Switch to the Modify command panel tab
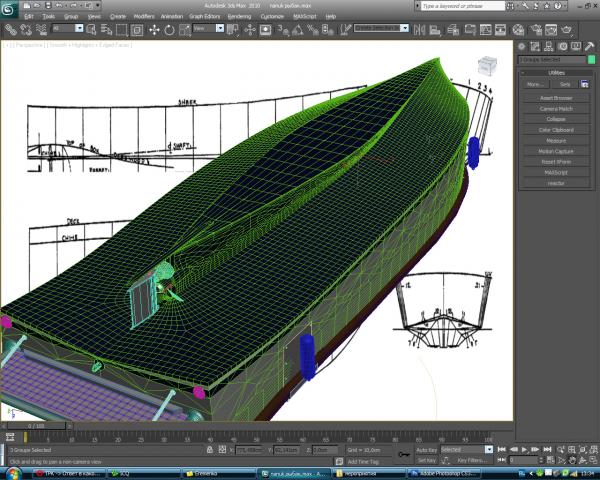Viewport: 600px width, 480px height. pyautogui.click(x=535, y=47)
